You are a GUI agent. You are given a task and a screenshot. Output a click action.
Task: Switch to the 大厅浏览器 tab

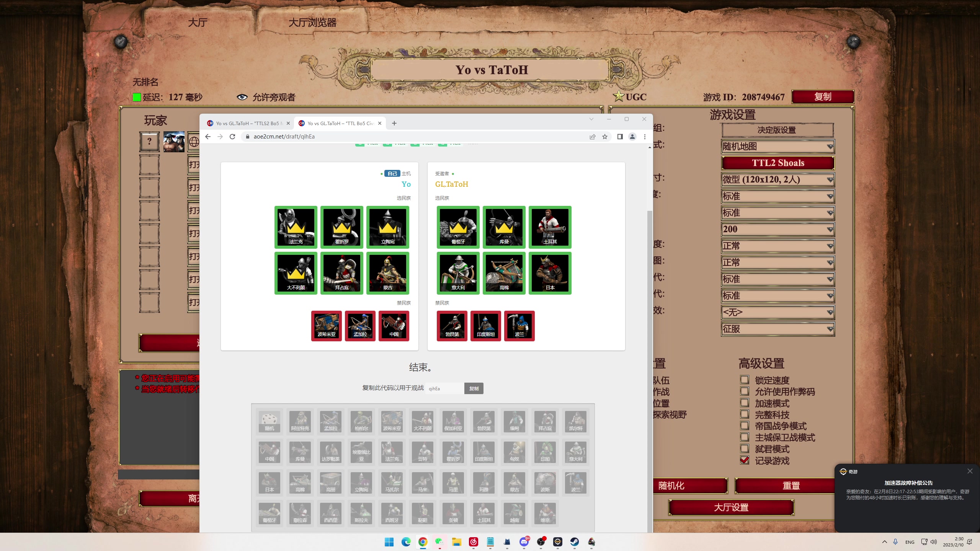tap(312, 23)
